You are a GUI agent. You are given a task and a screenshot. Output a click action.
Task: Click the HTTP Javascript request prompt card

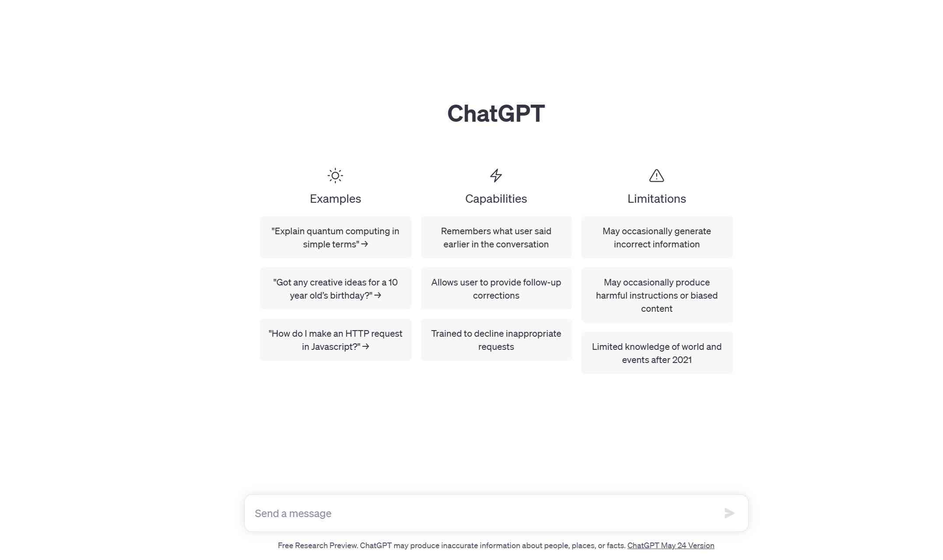335,339
